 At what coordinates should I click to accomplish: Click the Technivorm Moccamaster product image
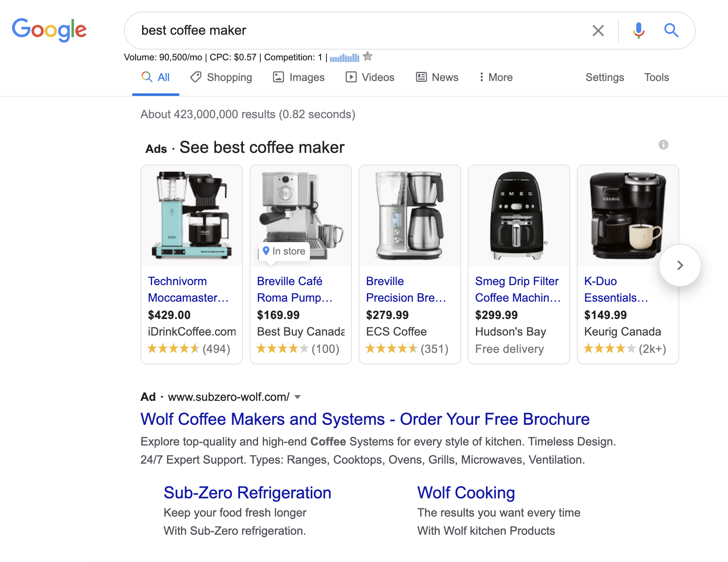[x=192, y=216]
